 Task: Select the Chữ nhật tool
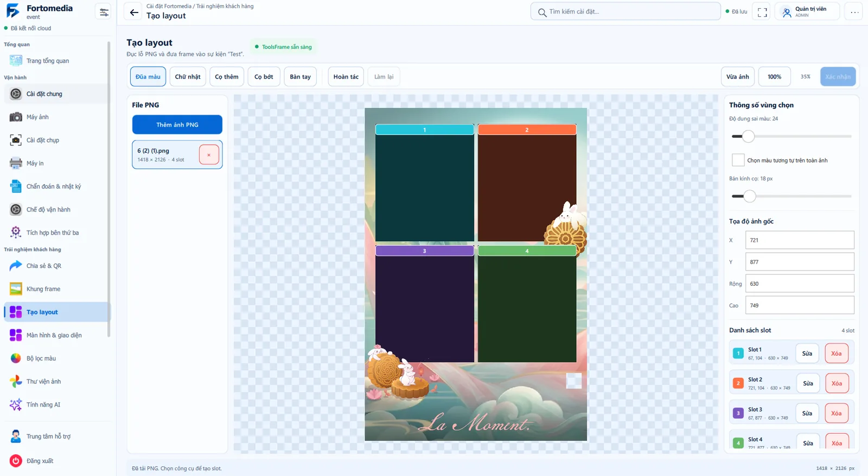point(188,76)
